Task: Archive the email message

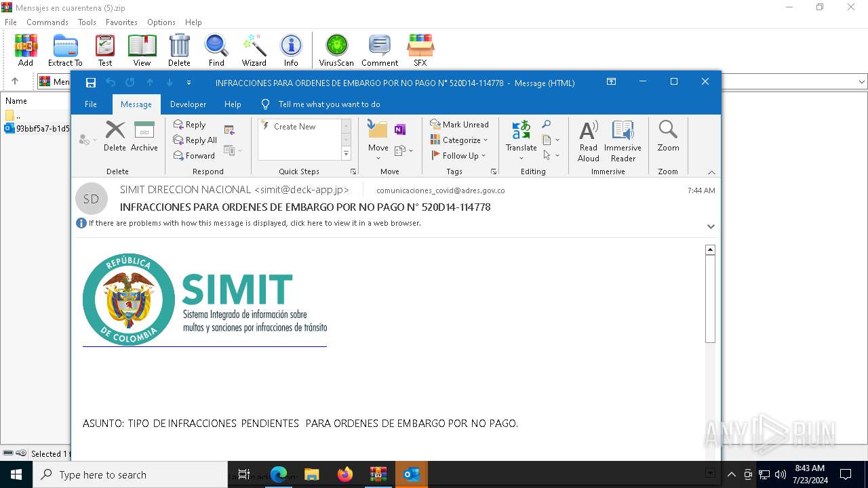Action: [144, 136]
